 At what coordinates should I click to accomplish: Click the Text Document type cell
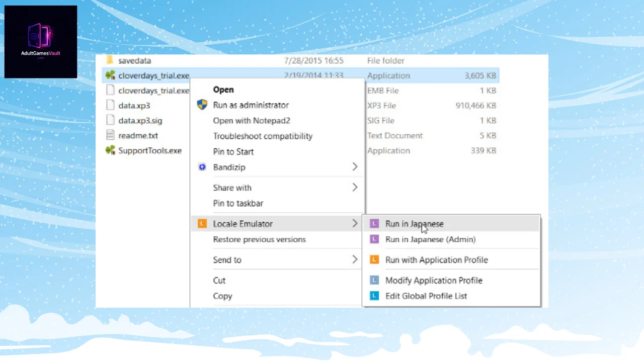tap(395, 135)
